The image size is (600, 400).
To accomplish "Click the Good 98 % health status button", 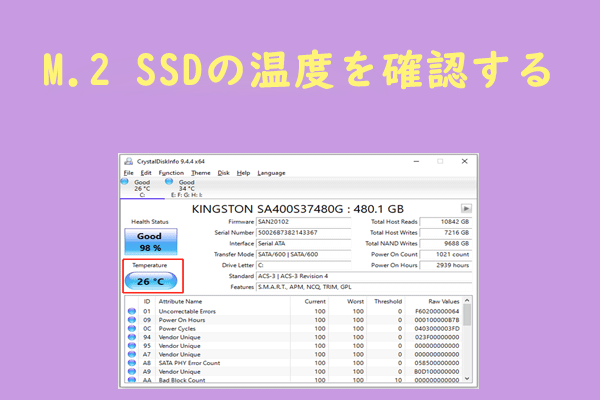I will 151,242.
